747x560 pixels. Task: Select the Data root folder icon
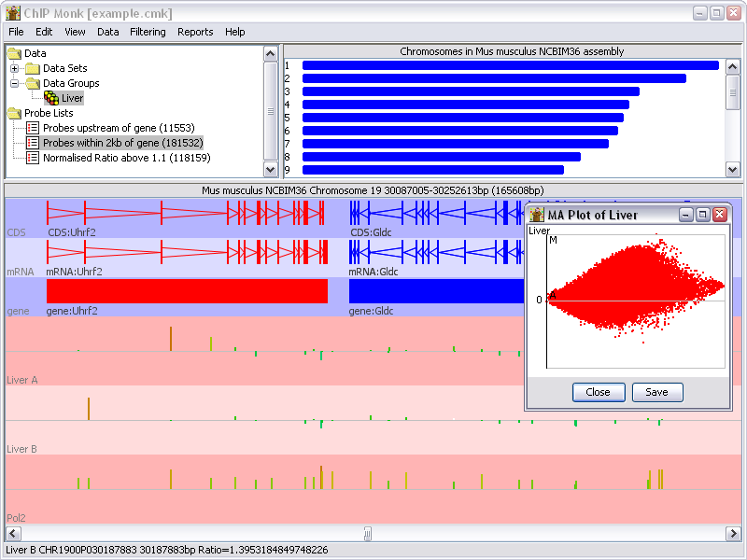(x=14, y=53)
